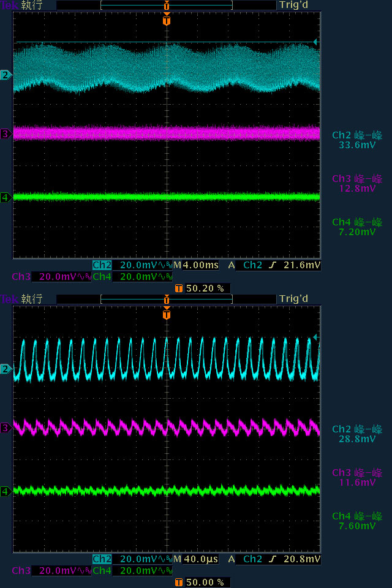
Task: Click the 執行 run status above the 40.0µs capture
Action: [x=32, y=299]
